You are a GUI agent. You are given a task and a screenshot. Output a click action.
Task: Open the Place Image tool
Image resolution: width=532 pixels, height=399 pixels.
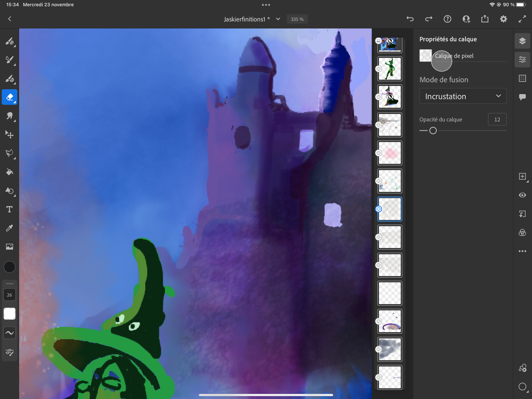9,246
